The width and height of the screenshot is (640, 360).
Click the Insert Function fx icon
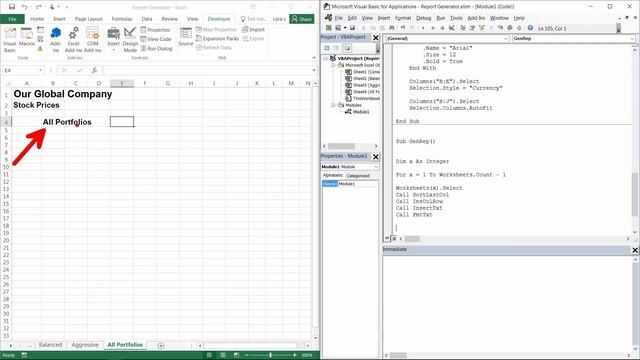94,71
